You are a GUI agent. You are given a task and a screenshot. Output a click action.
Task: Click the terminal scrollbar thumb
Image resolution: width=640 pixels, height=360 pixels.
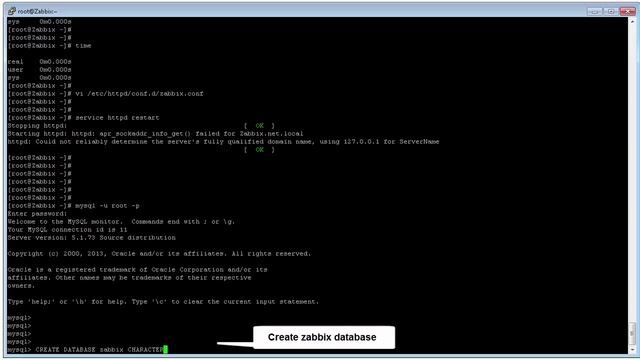tap(632, 333)
